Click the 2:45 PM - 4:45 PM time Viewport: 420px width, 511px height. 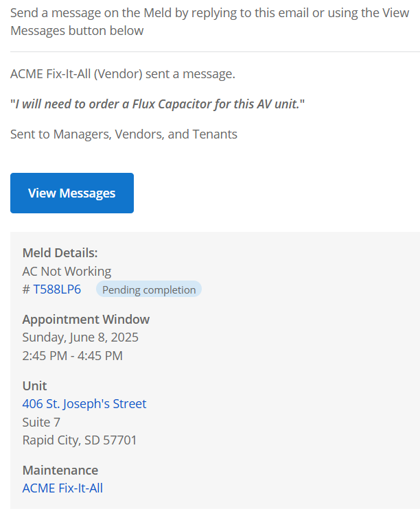72,355
